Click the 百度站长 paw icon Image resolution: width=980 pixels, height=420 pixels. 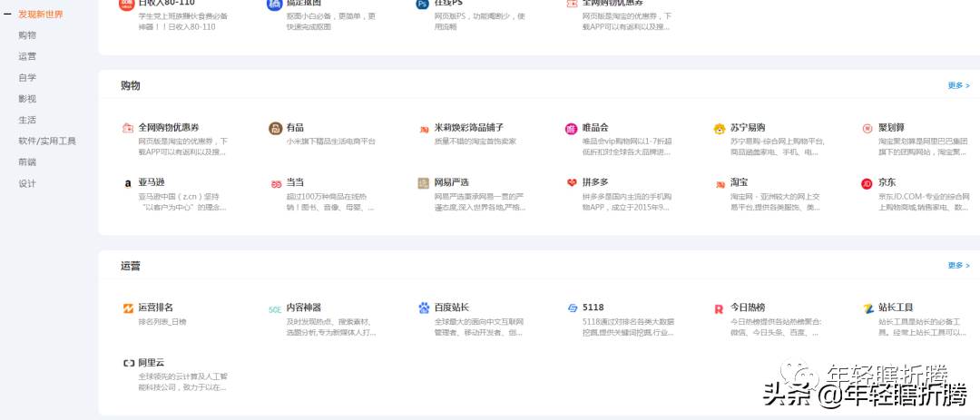pos(424,308)
